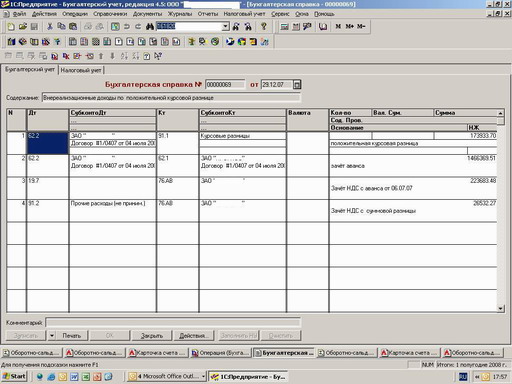Open the Справочники menu
The image size is (512, 384).
click(x=110, y=14)
